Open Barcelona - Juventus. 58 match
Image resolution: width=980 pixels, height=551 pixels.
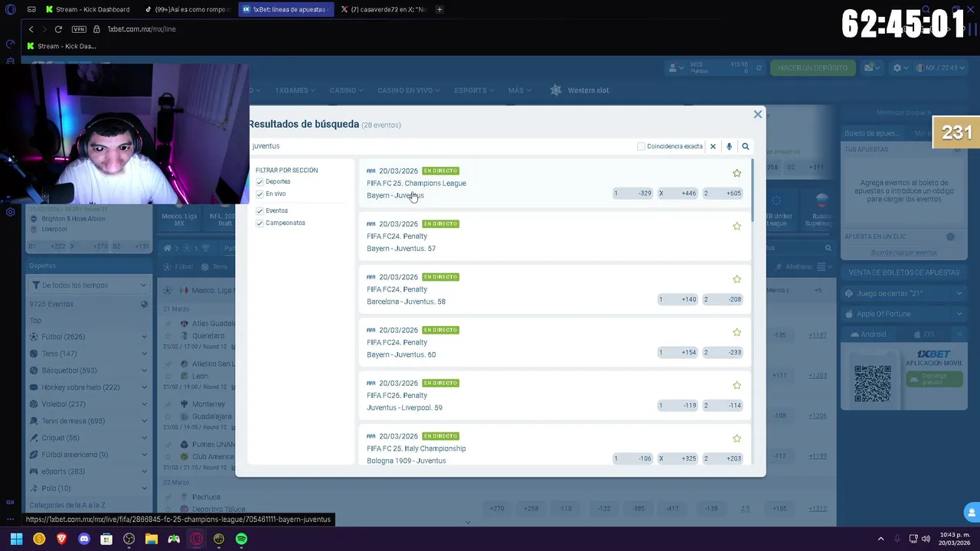(406, 302)
